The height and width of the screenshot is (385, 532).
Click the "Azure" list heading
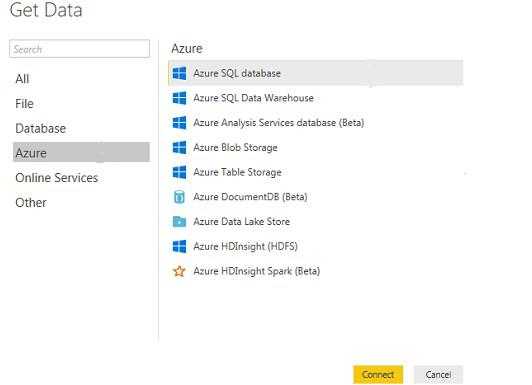tap(187, 49)
